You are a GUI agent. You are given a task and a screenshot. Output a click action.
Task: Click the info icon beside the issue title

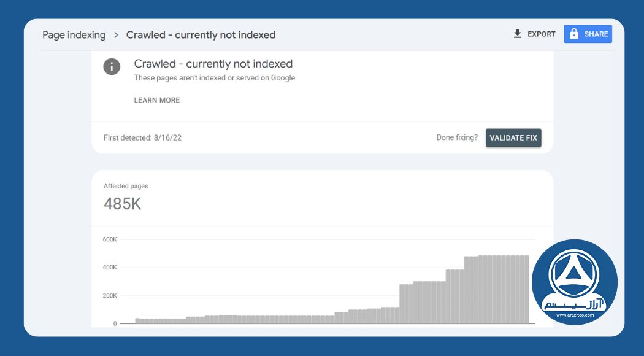(x=112, y=66)
